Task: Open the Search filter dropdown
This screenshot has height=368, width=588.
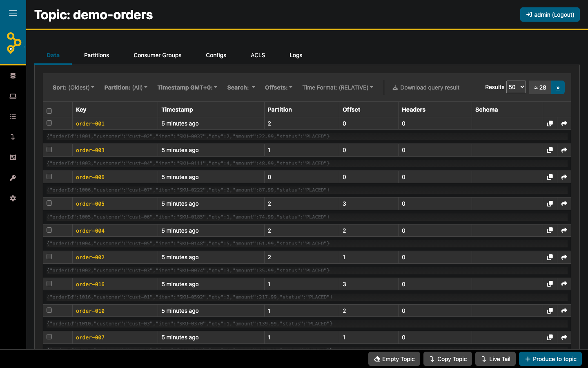Action: coord(241,88)
